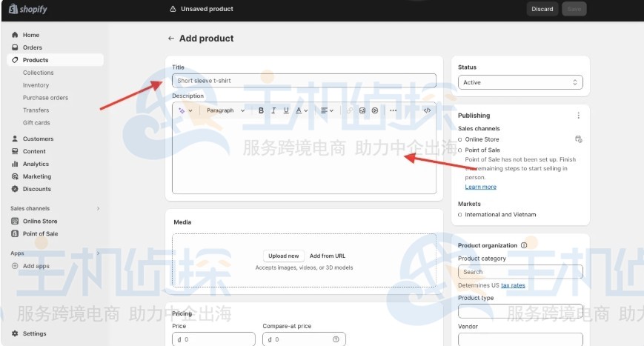This screenshot has height=346, width=644.
Task: Open the Paragraph style dropdown
Action: [x=225, y=110]
